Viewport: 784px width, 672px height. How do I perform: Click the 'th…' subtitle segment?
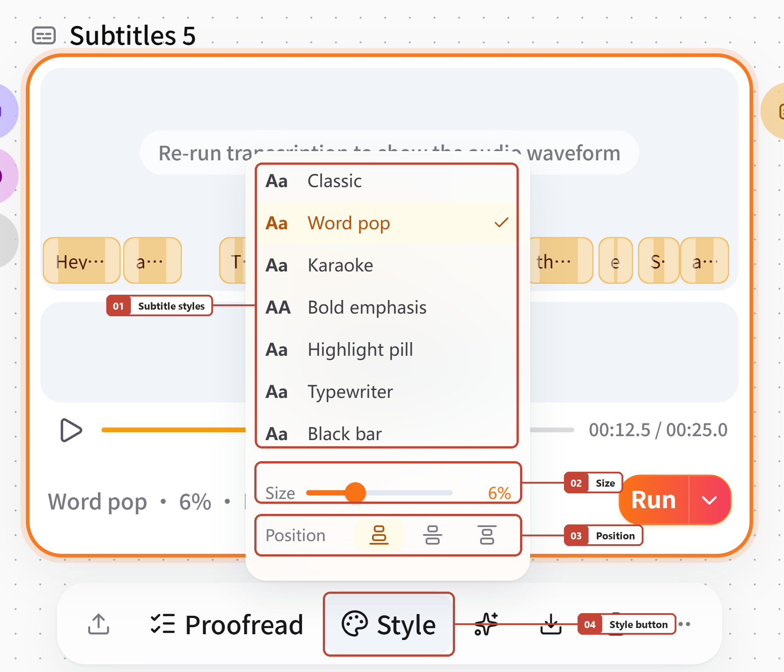point(561,261)
